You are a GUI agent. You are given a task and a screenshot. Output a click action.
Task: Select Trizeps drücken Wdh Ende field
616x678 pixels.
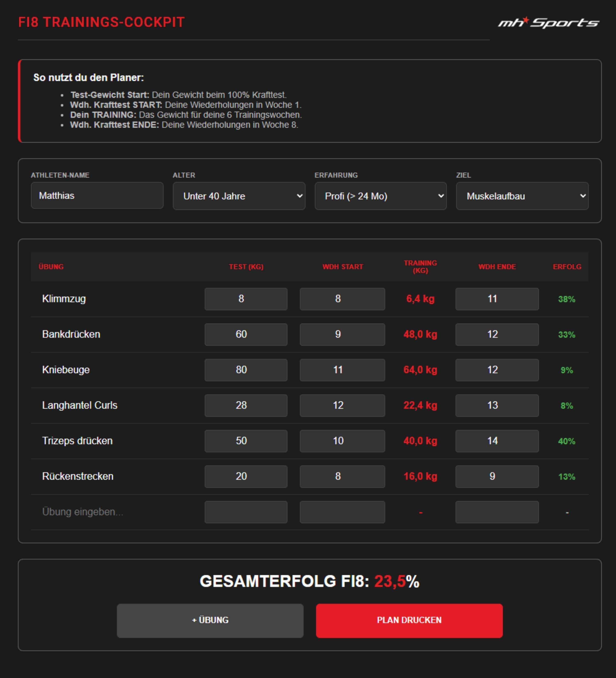click(x=497, y=441)
